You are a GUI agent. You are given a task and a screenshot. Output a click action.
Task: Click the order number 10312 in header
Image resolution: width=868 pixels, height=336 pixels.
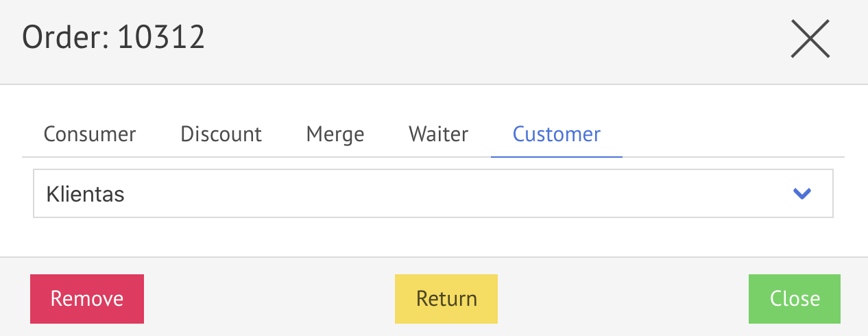tap(161, 38)
